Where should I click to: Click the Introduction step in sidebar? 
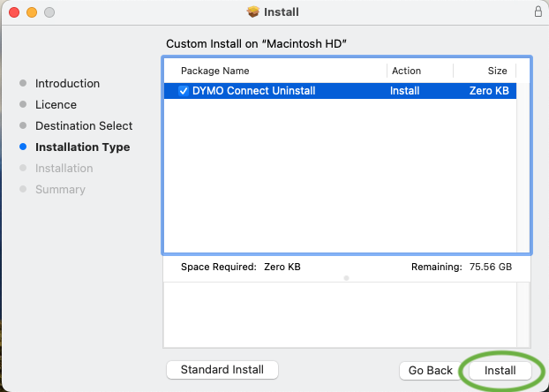click(67, 83)
